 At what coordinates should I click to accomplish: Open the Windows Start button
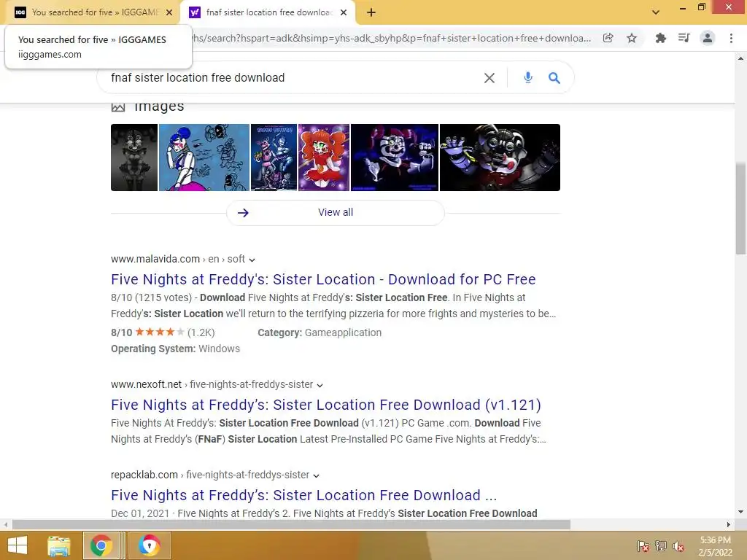pos(18,545)
